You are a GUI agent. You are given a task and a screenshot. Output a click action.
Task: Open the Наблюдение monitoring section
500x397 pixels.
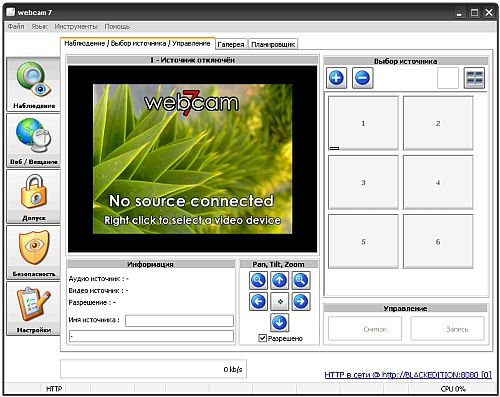34,85
